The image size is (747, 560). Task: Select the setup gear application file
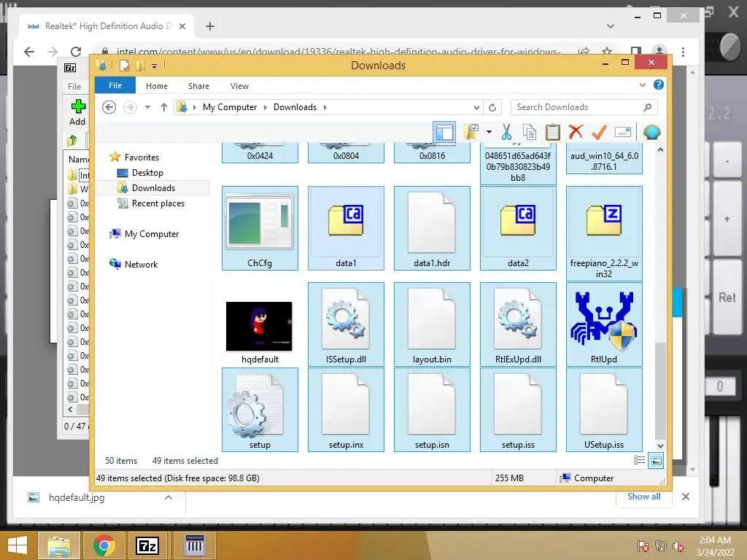pyautogui.click(x=260, y=410)
